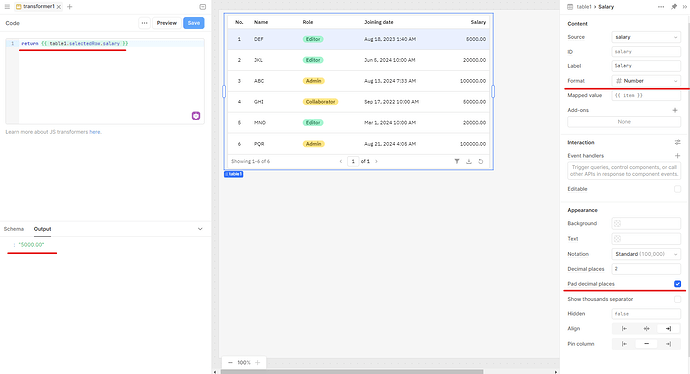The height and width of the screenshot is (374, 690).
Task: Close the transformer1 tab
Action: point(59,7)
